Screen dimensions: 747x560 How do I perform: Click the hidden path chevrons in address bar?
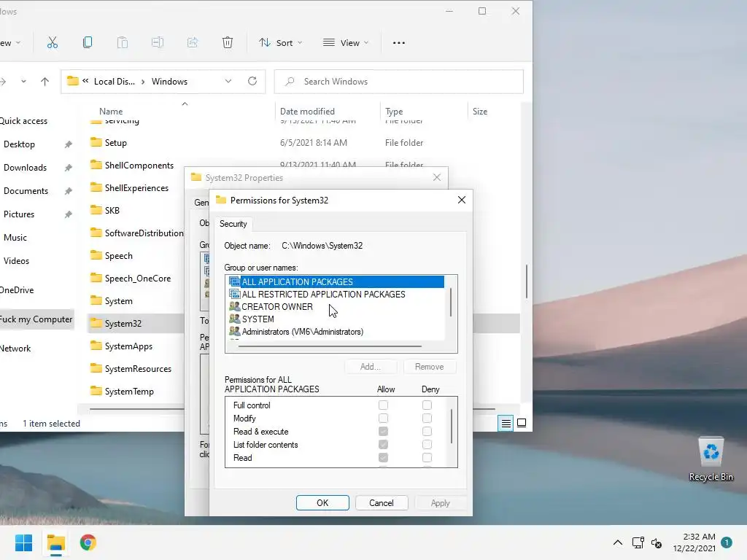(85, 81)
